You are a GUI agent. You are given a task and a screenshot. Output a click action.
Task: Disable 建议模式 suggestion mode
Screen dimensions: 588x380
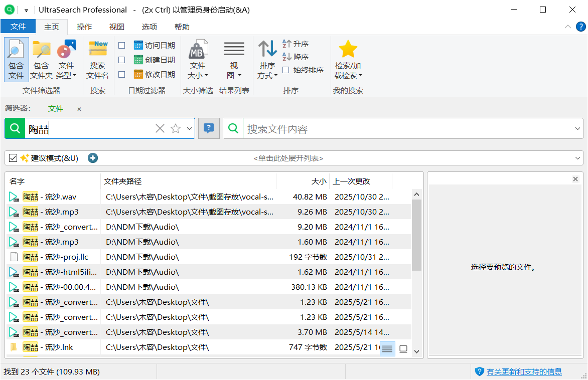(13, 158)
